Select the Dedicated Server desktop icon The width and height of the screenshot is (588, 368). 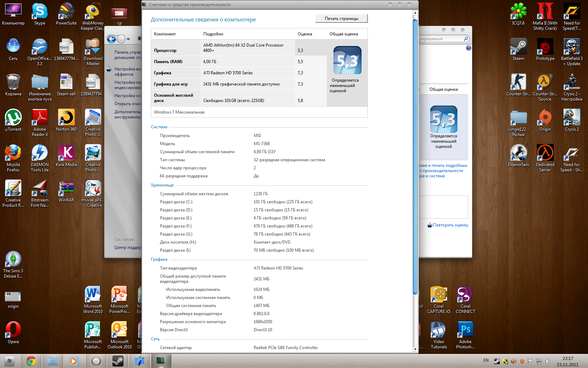(x=545, y=158)
